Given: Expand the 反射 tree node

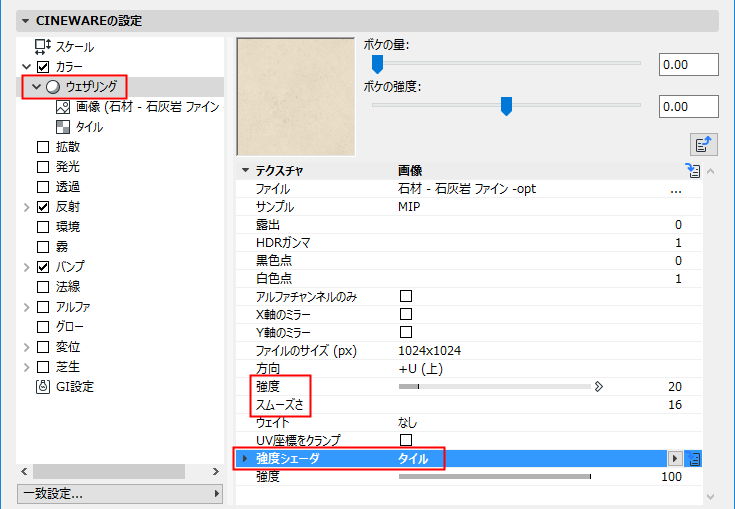Looking at the screenshot, I should point(27,207).
